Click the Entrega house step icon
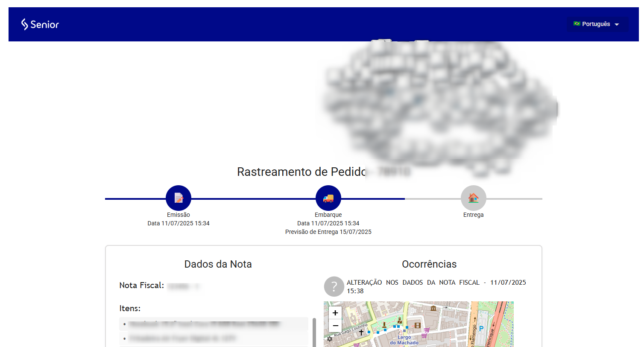 point(473,198)
